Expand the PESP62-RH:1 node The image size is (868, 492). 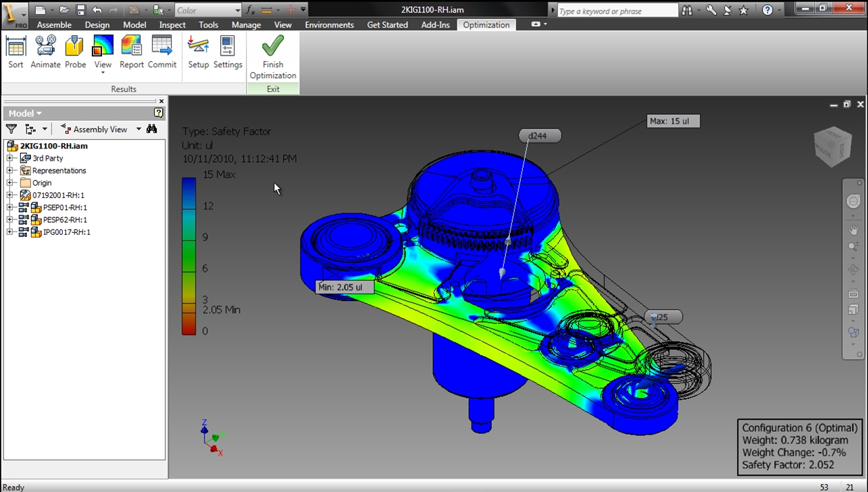[10, 219]
